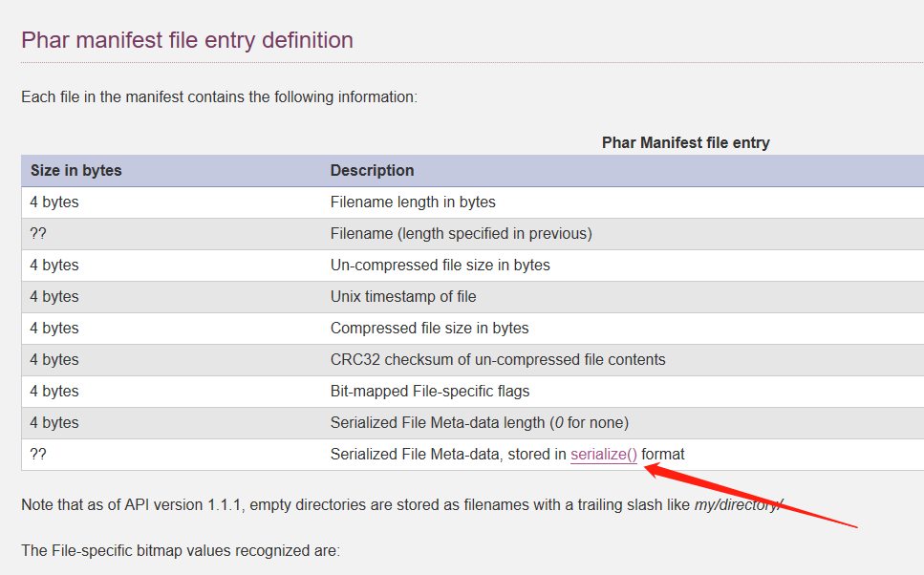The height and width of the screenshot is (575, 924).
Task: Click the API version 1.1.1 note paragraph
Action: (401, 505)
